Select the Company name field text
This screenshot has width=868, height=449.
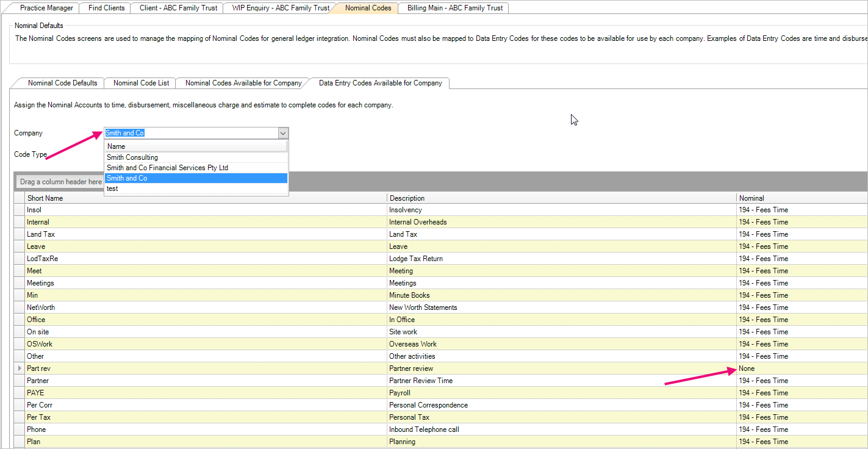pyautogui.click(x=124, y=133)
